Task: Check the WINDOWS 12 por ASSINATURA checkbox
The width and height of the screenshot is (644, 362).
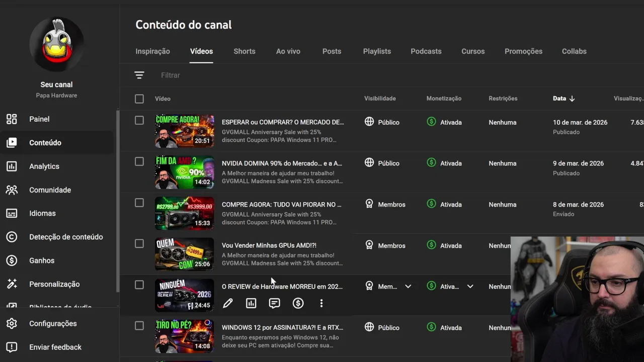Action: click(x=139, y=326)
